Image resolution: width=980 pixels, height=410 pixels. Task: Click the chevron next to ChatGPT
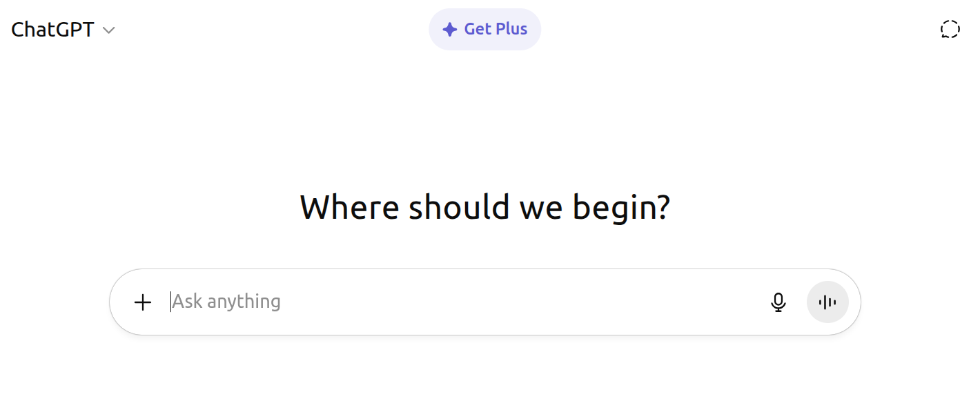coord(108,30)
